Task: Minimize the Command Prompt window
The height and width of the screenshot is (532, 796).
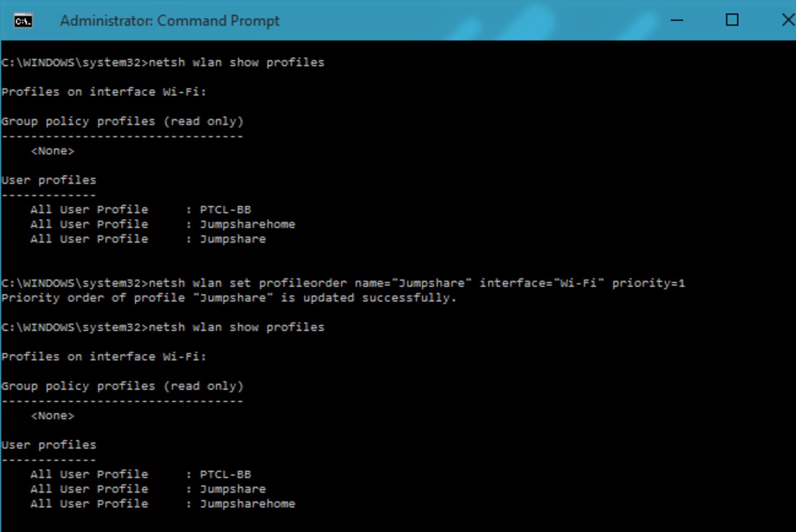Action: 677,19
